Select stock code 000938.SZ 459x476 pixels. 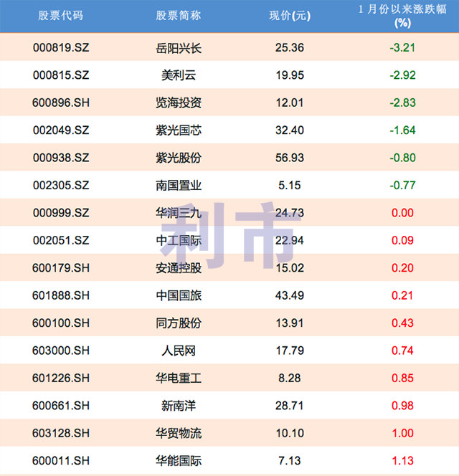pos(61,158)
